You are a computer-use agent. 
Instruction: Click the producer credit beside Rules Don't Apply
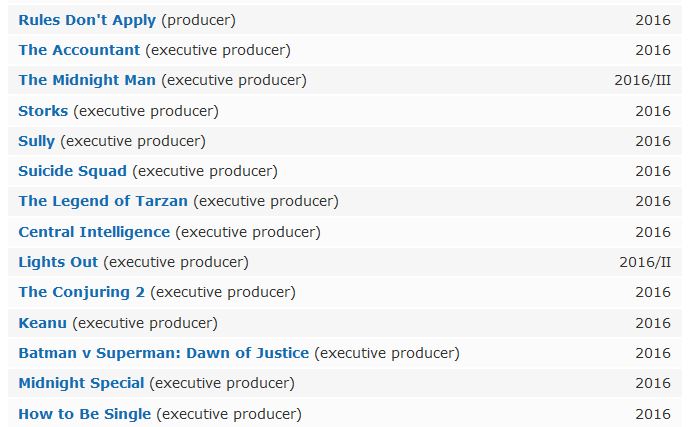tap(198, 20)
